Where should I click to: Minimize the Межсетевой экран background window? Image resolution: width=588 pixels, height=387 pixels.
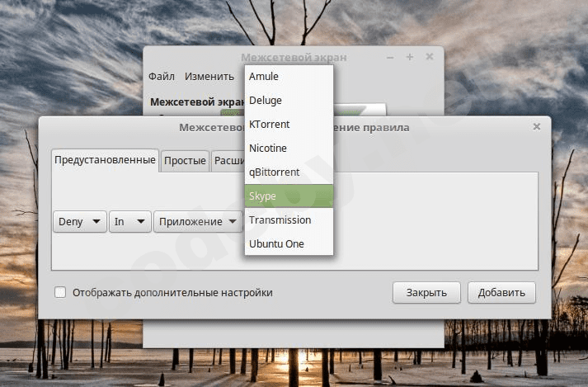[390, 58]
